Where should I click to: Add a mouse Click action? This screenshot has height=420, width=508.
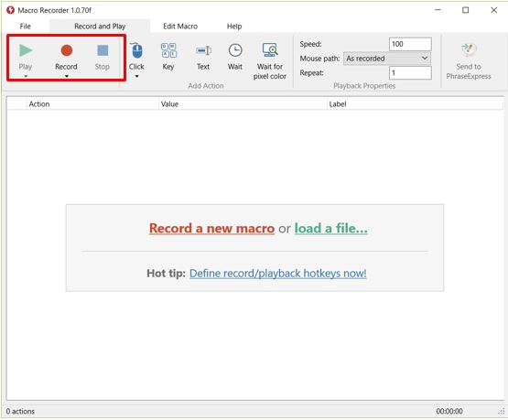[x=136, y=57]
